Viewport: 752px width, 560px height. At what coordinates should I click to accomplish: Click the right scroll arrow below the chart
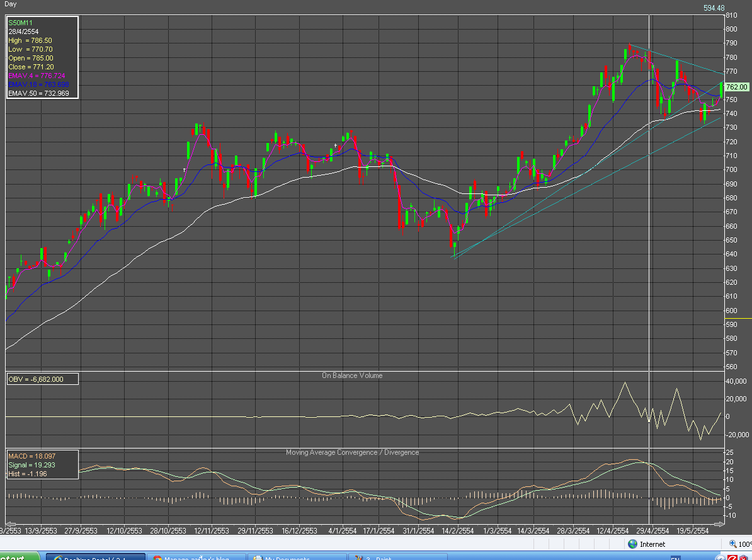[x=719, y=524]
